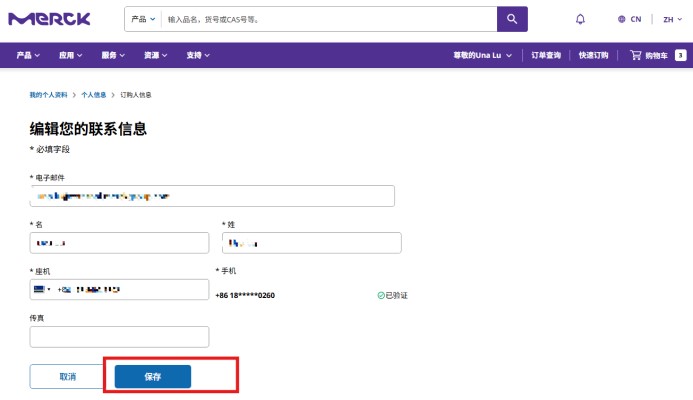Open the country flag selector in 座机
The height and width of the screenshot is (400, 693).
pos(43,289)
